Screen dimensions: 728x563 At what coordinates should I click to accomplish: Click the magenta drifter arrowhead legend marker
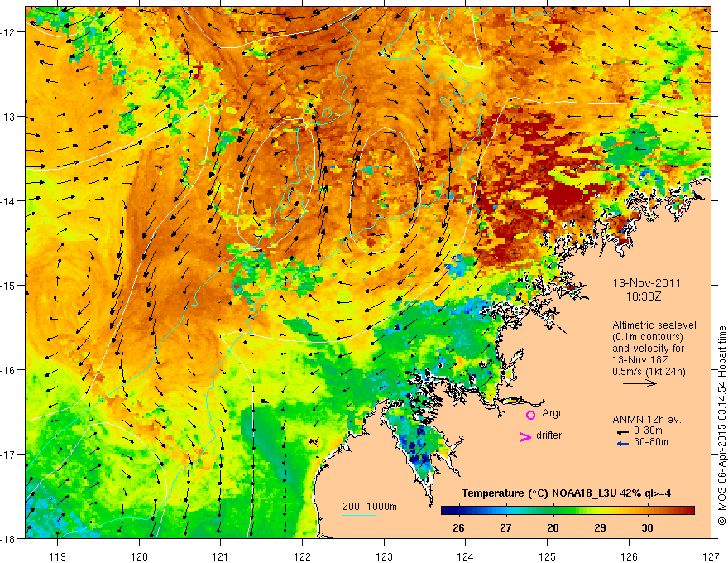[x=525, y=436]
